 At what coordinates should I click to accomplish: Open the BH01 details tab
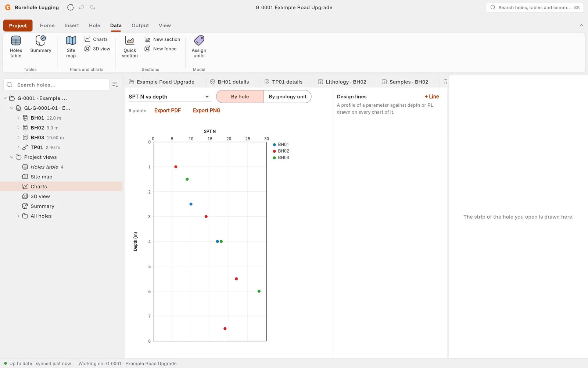pos(229,82)
